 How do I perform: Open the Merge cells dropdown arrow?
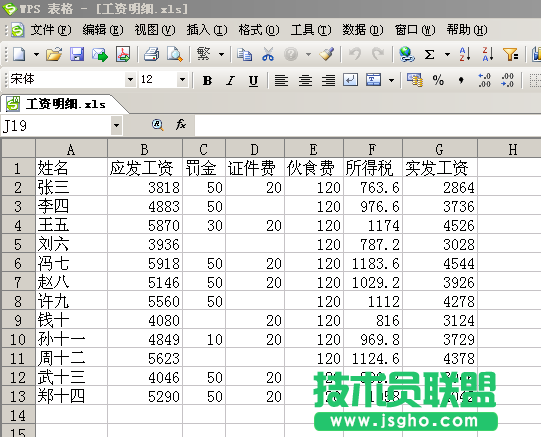tap(391, 80)
